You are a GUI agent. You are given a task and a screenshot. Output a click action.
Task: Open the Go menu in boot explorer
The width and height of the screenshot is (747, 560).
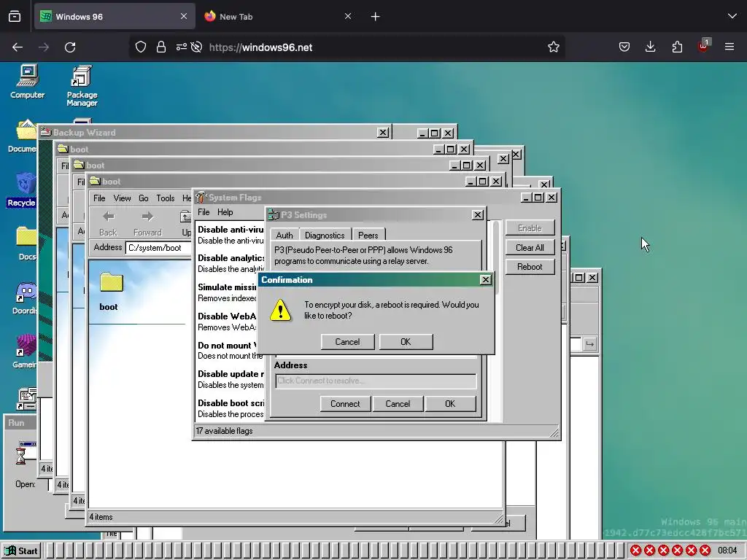pos(144,198)
